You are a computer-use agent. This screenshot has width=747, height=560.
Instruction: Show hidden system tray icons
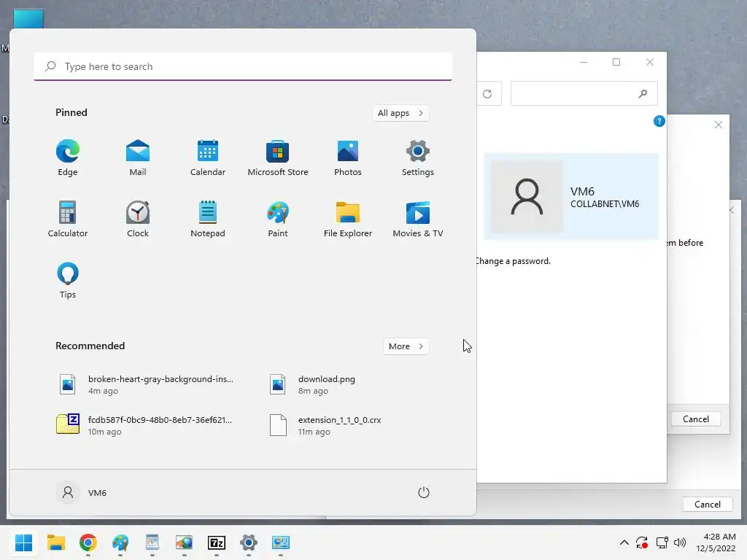624,542
